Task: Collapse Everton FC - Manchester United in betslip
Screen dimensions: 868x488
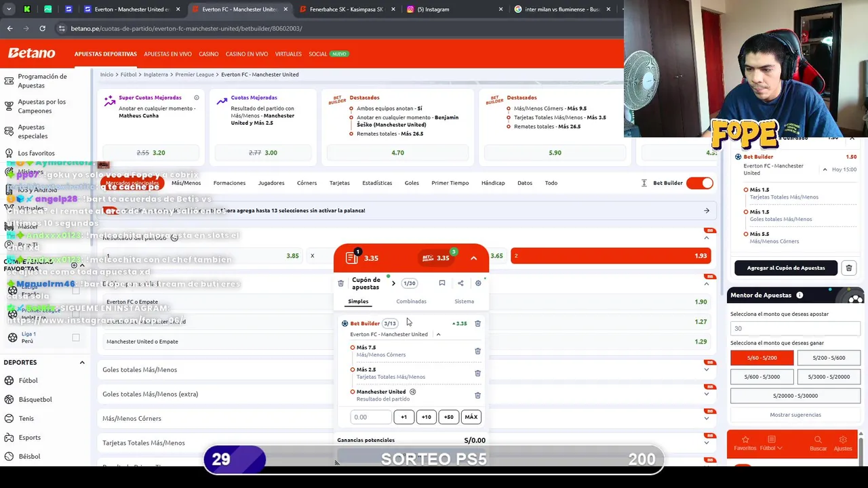Action: click(x=438, y=334)
